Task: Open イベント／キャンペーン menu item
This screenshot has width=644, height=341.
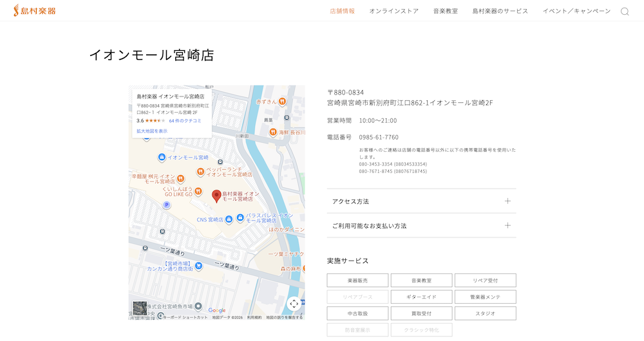Action: [x=576, y=11]
